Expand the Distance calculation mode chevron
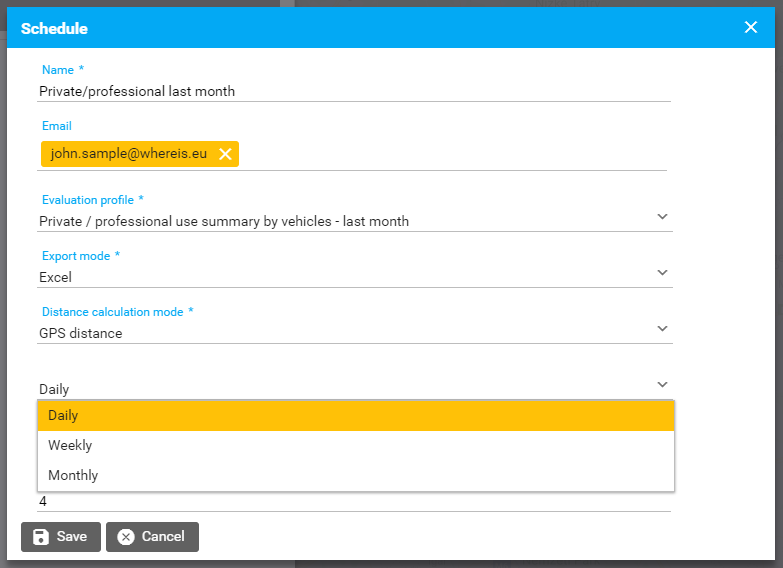Image resolution: width=783 pixels, height=568 pixels. tap(662, 328)
